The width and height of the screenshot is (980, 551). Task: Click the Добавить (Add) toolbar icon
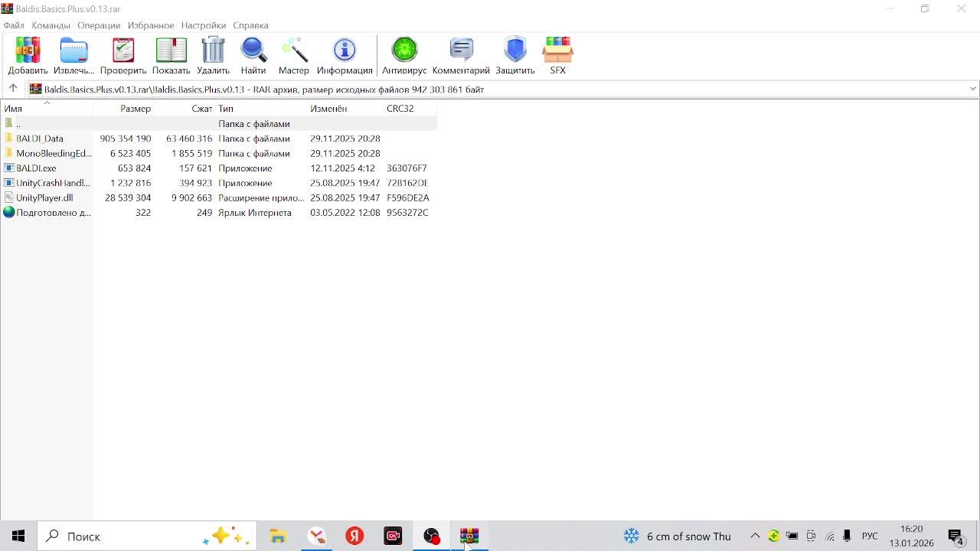(28, 56)
